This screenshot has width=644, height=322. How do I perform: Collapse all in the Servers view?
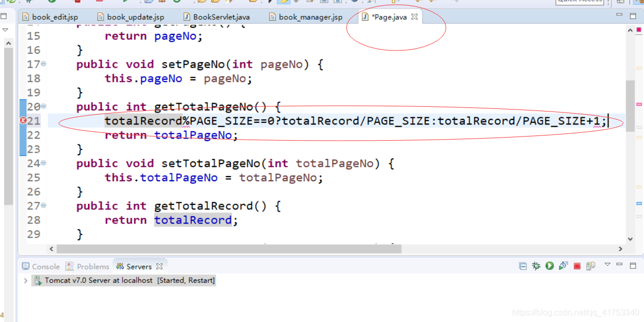click(523, 266)
